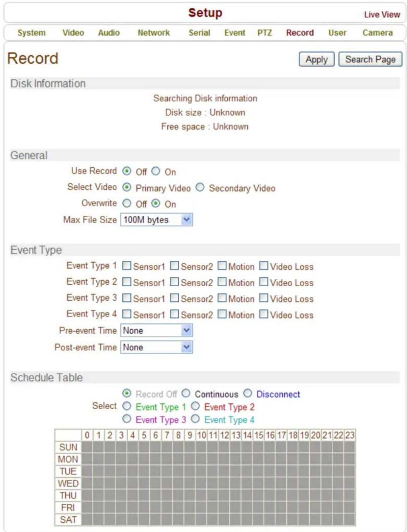
Task: Open the Search Page button
Action: (x=370, y=59)
